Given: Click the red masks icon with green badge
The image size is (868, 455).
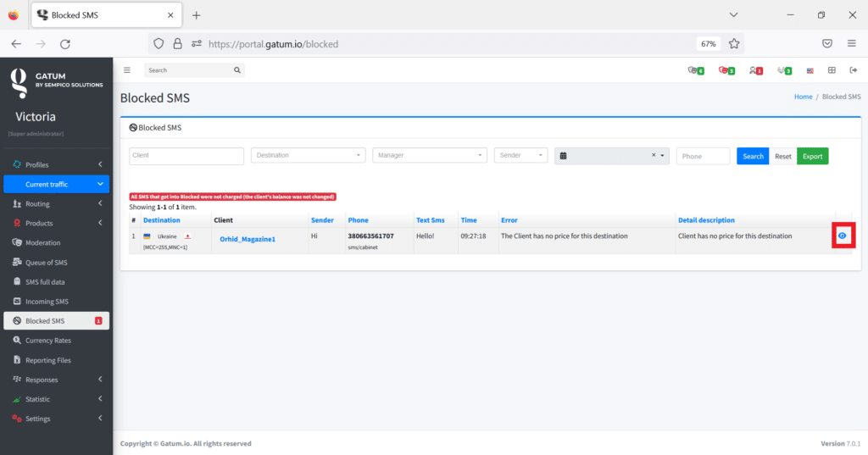Looking at the screenshot, I should tap(726, 70).
